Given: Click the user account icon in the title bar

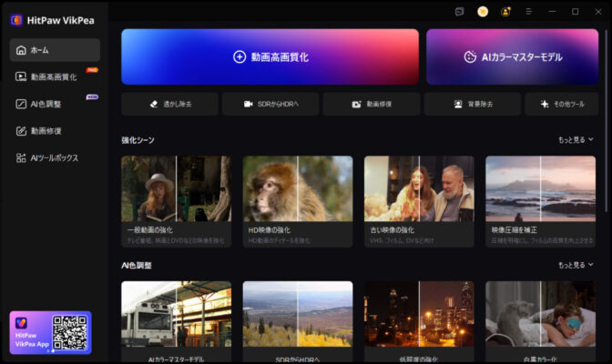Looking at the screenshot, I should (x=505, y=12).
